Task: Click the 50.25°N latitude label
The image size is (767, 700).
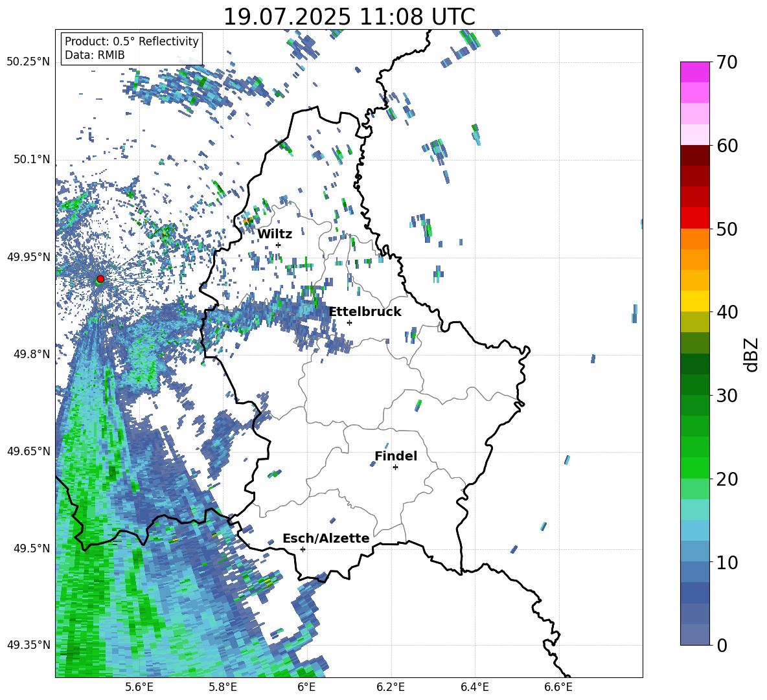Action: click(x=29, y=62)
